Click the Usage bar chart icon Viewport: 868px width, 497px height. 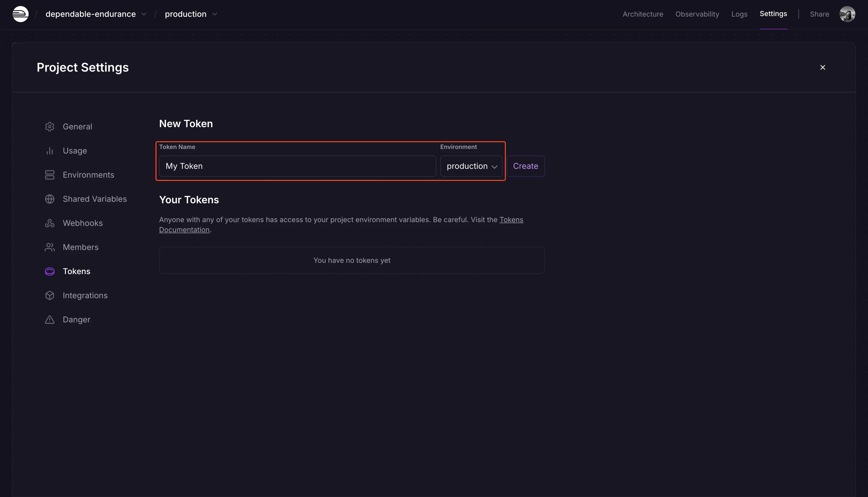[50, 151]
